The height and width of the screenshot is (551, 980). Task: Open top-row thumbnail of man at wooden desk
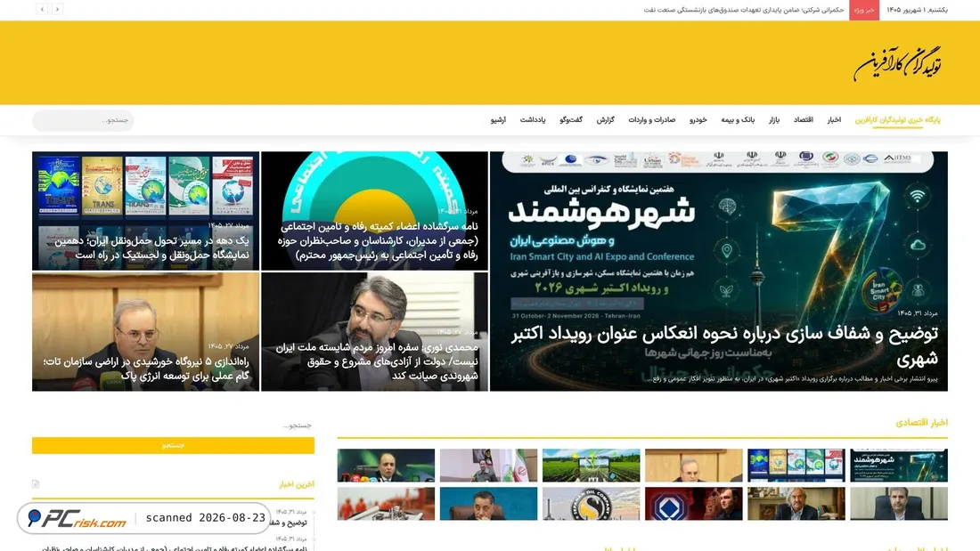[694, 466]
